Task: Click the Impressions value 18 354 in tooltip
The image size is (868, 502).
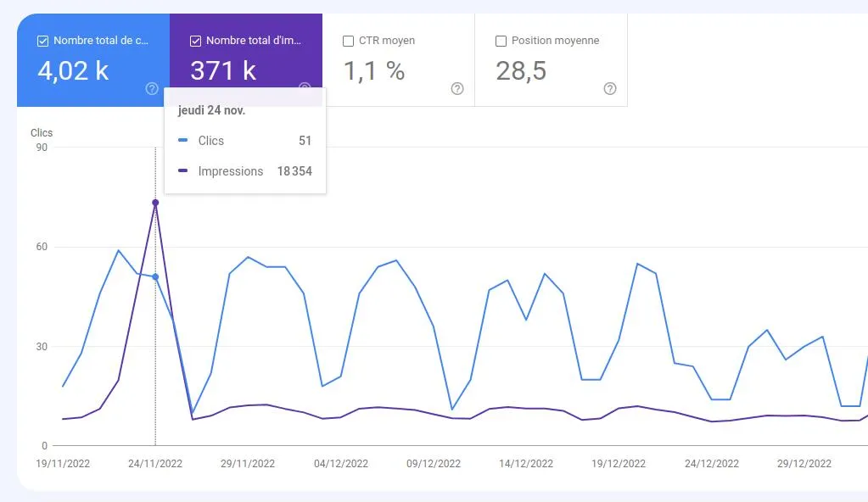Action: point(297,170)
